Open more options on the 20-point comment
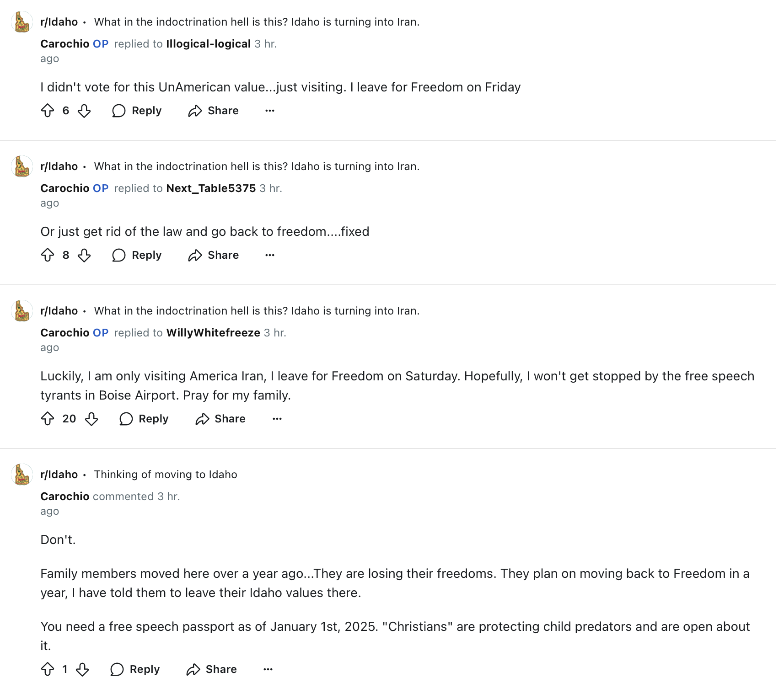The image size is (784, 683). point(277,419)
